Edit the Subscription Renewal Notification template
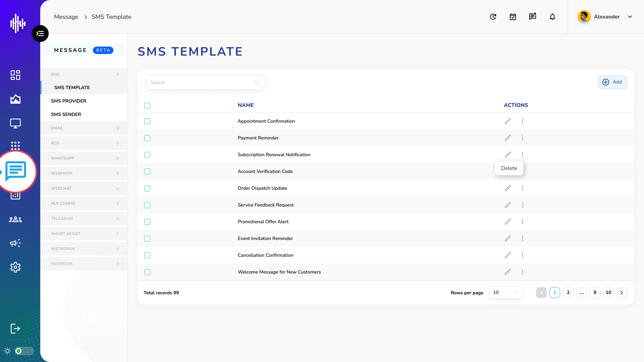644x362 pixels. click(508, 155)
